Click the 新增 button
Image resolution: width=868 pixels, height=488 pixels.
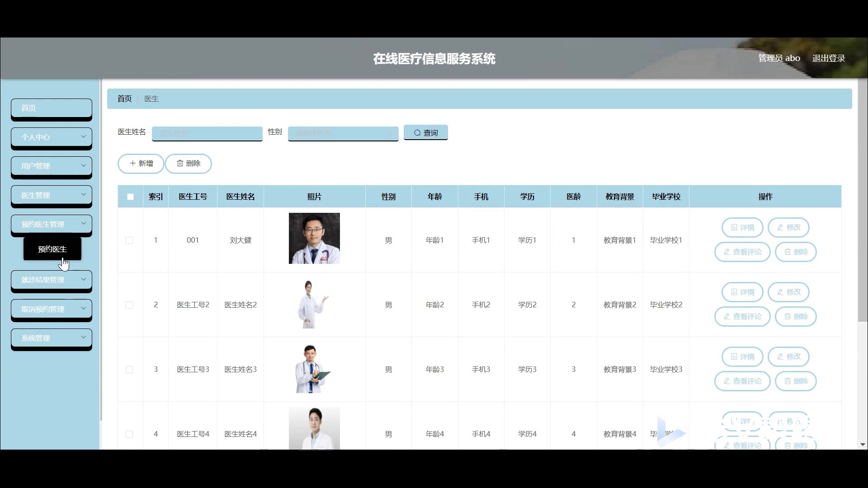point(141,164)
